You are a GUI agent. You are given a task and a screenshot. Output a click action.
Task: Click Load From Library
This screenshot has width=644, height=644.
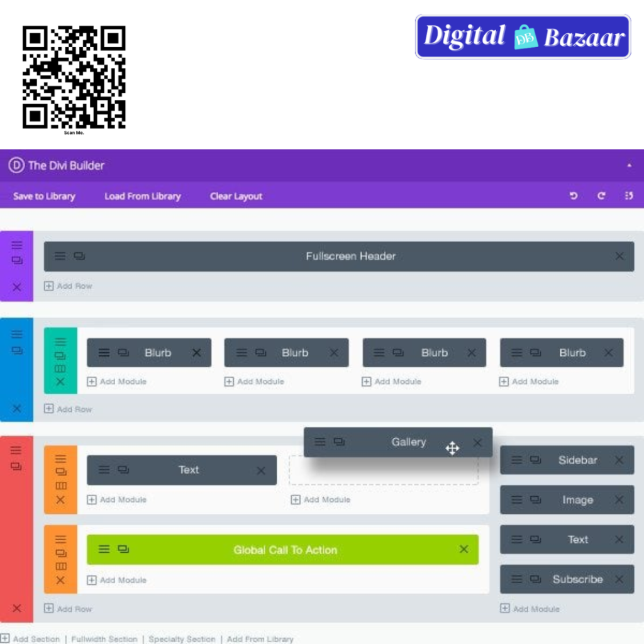click(142, 196)
